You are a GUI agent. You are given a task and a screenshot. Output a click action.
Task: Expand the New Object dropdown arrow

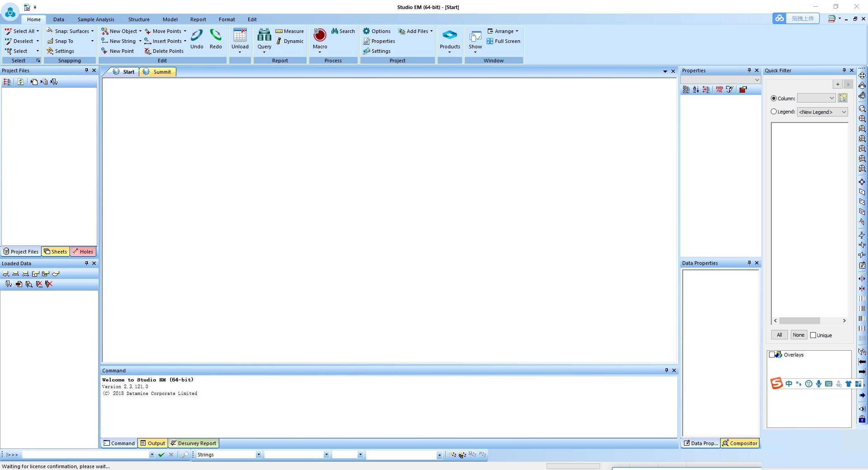pos(140,31)
